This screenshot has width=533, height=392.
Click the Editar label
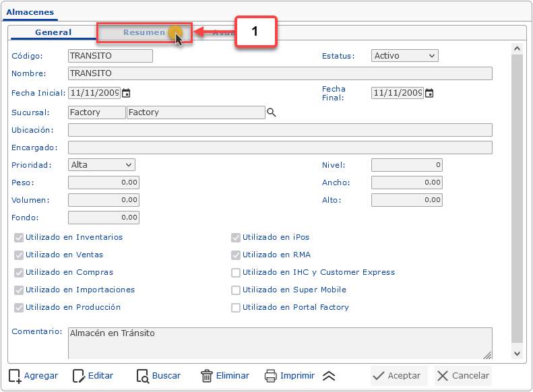click(x=100, y=376)
